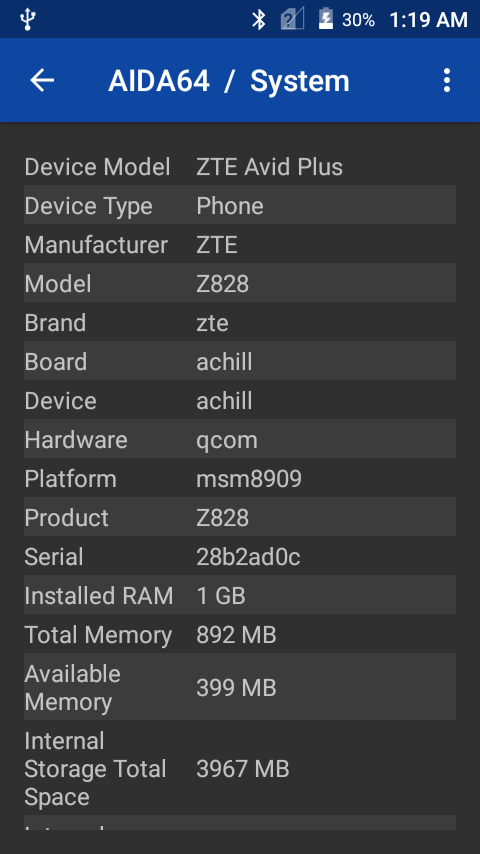Open the three-dot overflow menu

click(447, 80)
